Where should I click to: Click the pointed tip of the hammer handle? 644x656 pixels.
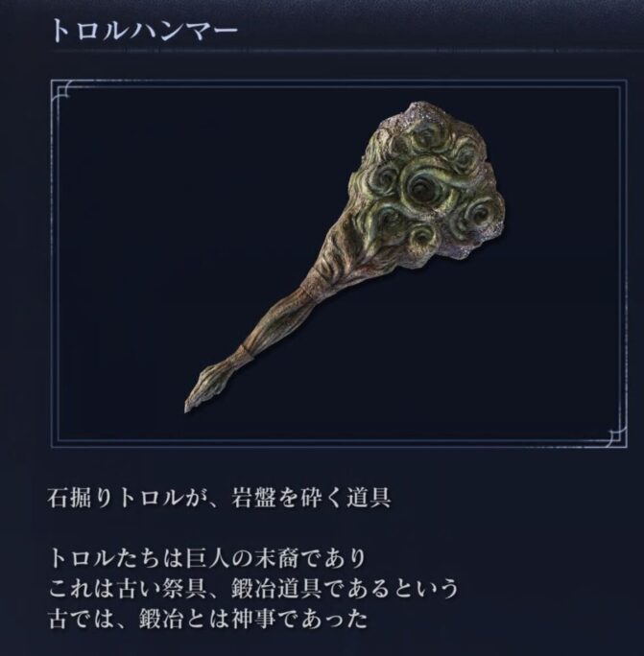[189, 405]
